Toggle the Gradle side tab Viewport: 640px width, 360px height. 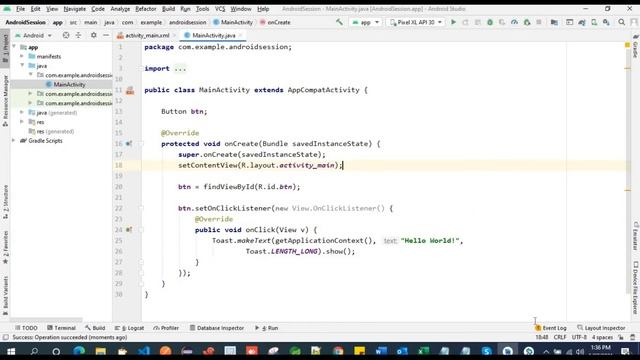point(636,46)
